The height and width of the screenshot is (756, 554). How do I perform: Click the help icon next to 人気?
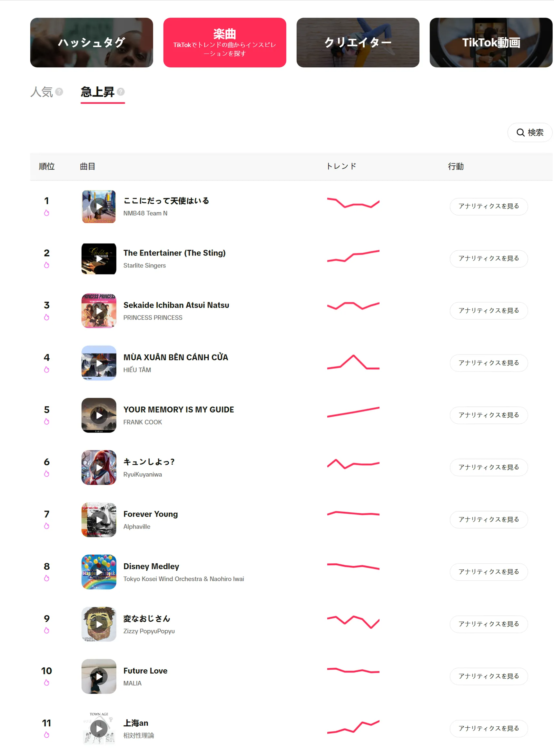click(x=59, y=92)
